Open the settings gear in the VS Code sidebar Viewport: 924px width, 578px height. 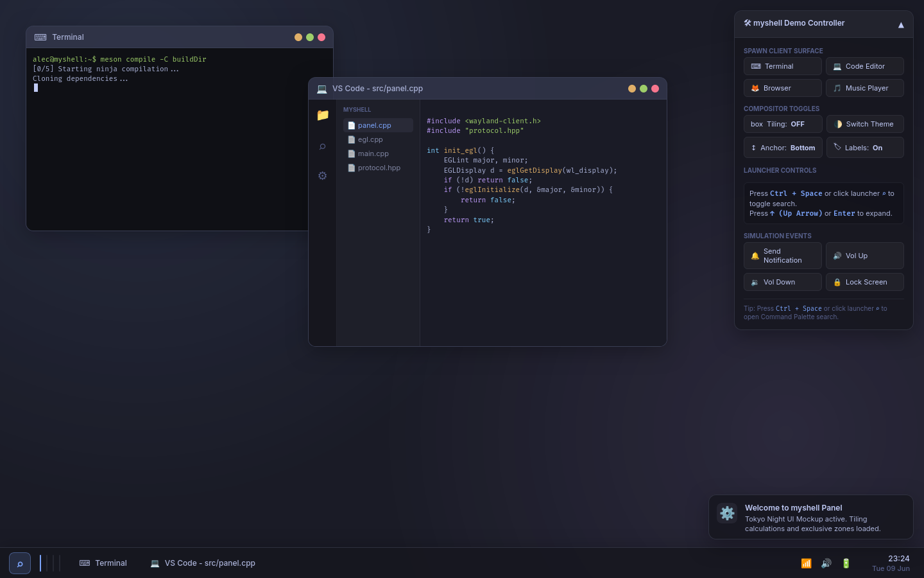pyautogui.click(x=323, y=175)
